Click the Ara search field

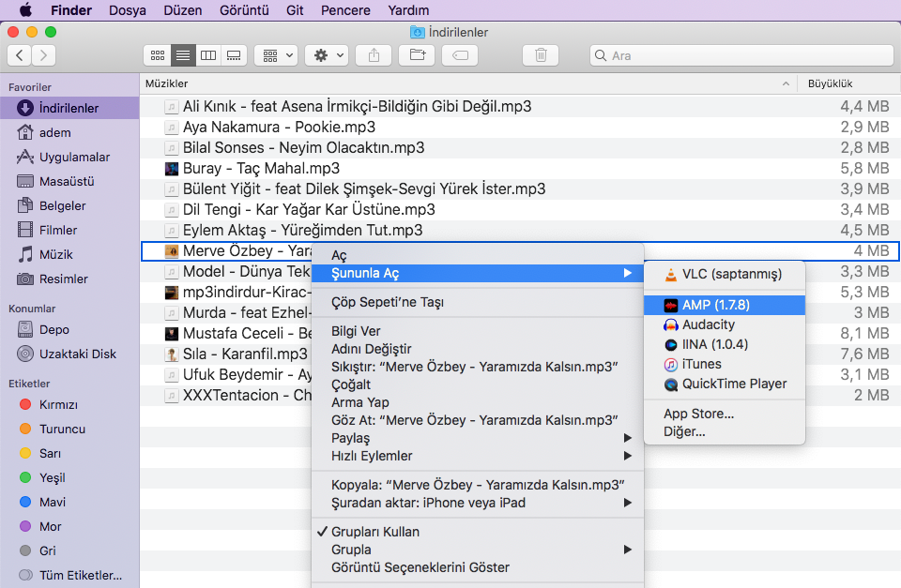pyautogui.click(x=741, y=55)
